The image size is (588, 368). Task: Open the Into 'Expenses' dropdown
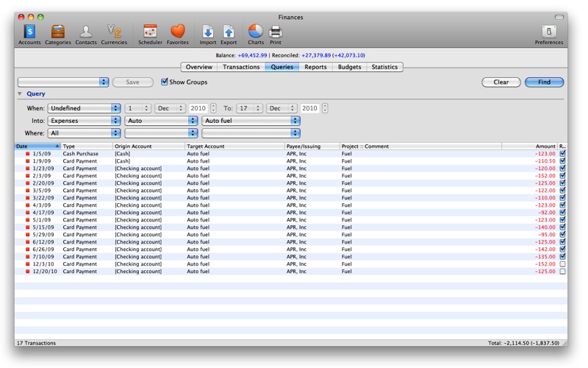84,121
